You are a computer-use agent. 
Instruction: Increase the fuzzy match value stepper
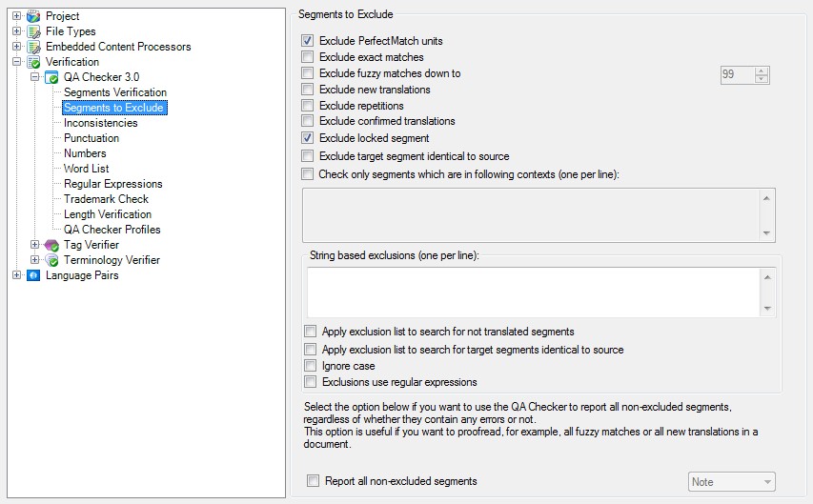pos(761,70)
